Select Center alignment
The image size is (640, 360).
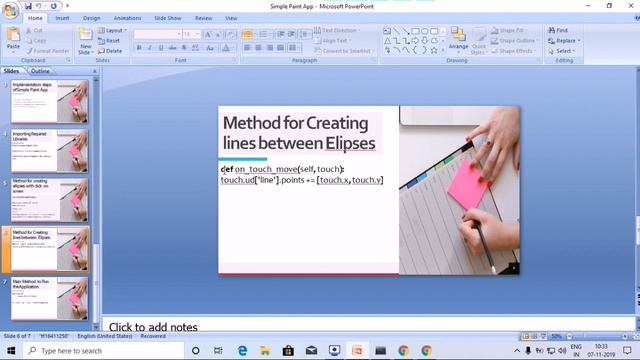pos(258,48)
